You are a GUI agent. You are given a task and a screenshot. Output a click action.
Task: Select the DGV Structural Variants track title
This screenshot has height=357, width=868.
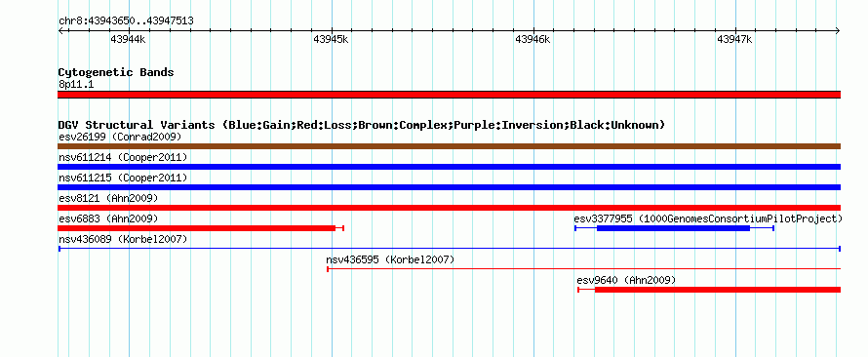pos(362,125)
